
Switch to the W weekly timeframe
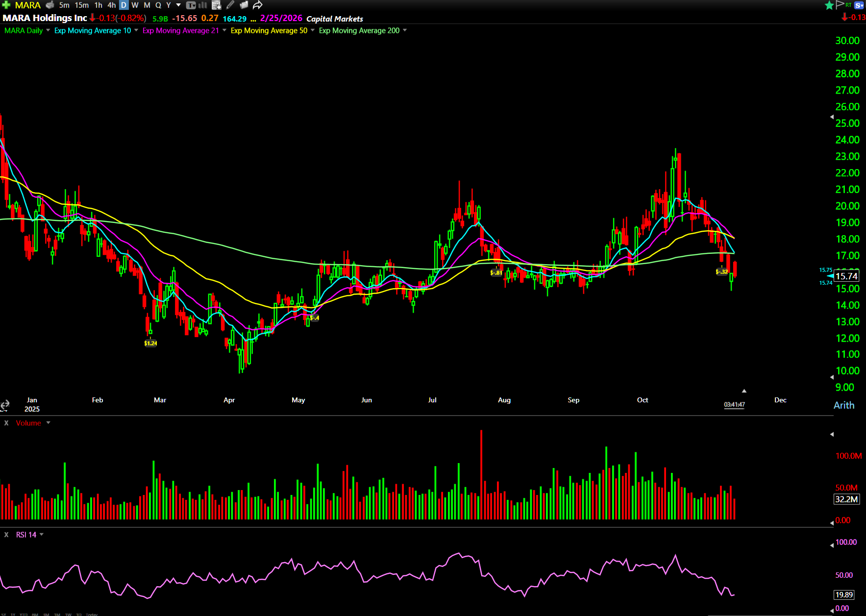[135, 5]
